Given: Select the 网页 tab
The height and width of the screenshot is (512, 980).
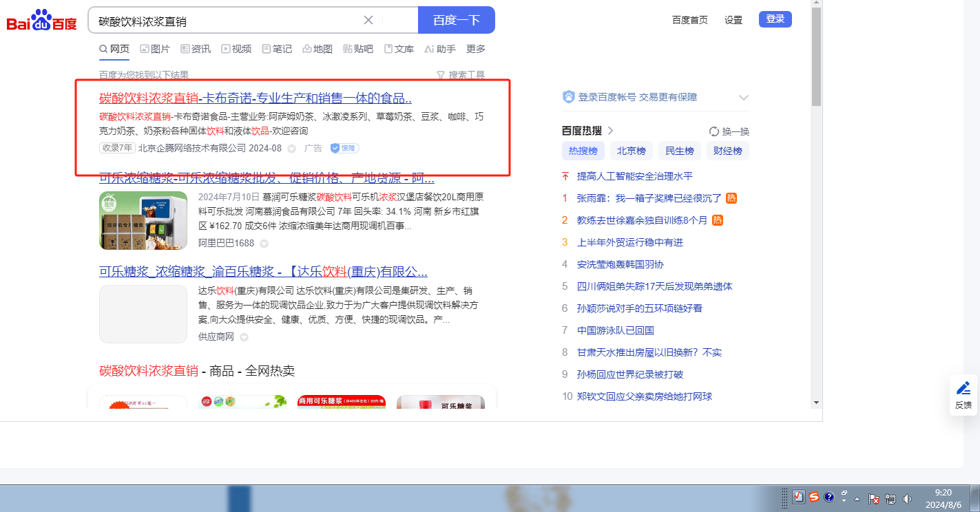Looking at the screenshot, I should tap(114, 49).
